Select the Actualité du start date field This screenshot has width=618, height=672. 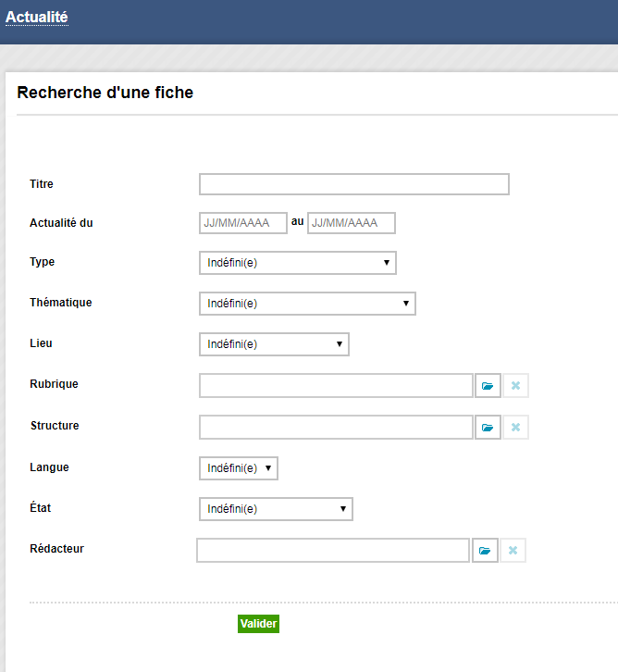[243, 223]
